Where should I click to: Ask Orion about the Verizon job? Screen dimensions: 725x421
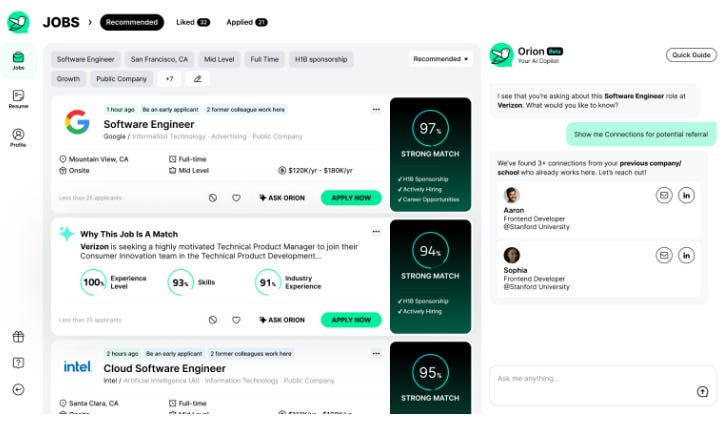[282, 320]
